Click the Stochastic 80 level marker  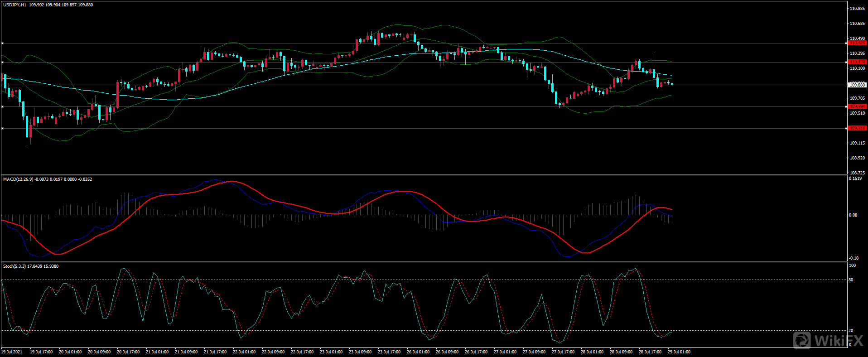[851, 280]
